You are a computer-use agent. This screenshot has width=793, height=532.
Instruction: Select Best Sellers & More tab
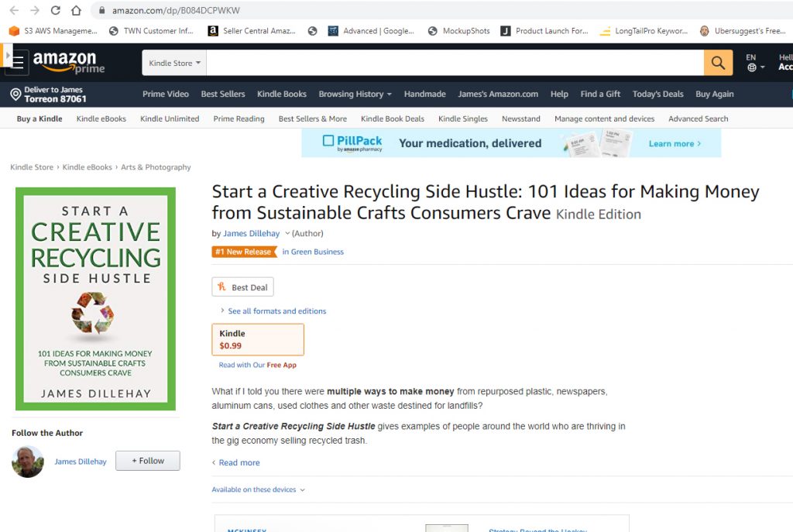click(313, 118)
